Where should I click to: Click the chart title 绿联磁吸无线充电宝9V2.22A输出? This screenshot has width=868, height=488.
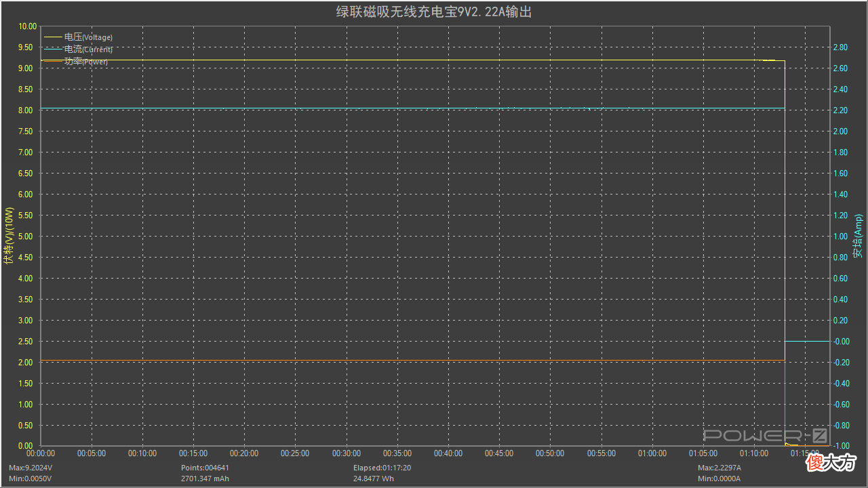434,11
